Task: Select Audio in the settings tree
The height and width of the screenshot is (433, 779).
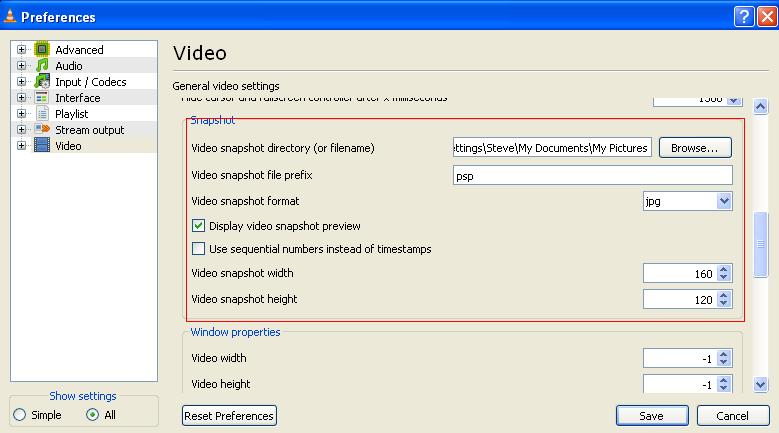Action: [x=69, y=66]
